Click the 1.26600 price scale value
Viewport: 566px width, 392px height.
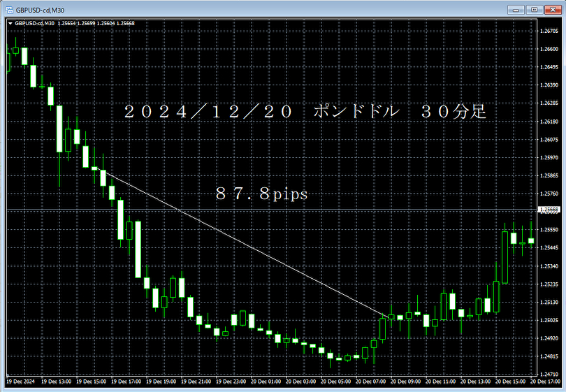coord(549,49)
